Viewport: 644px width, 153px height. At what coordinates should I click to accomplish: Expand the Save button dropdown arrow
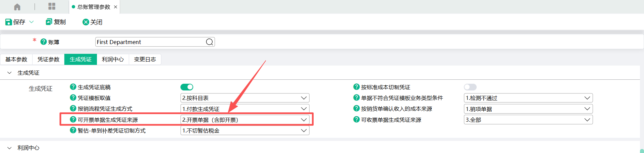[32, 22]
